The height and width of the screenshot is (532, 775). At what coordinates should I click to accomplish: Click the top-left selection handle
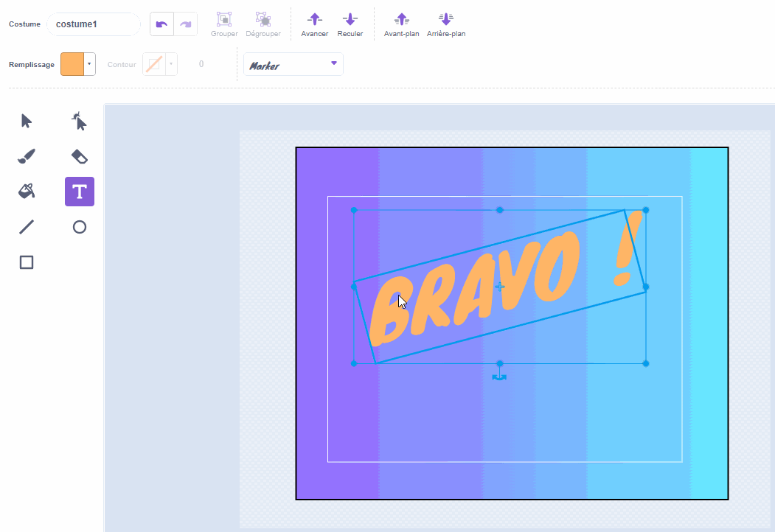(x=354, y=210)
